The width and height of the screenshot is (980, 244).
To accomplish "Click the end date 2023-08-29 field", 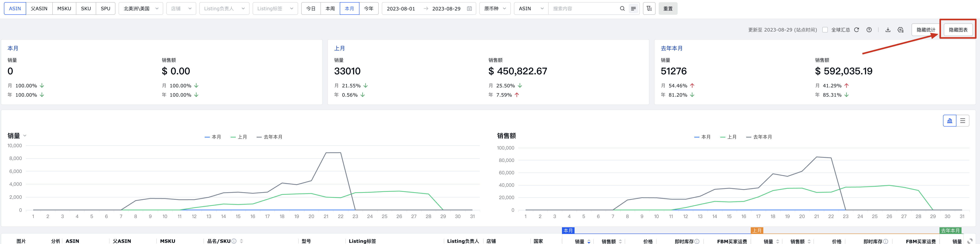I will point(446,8).
